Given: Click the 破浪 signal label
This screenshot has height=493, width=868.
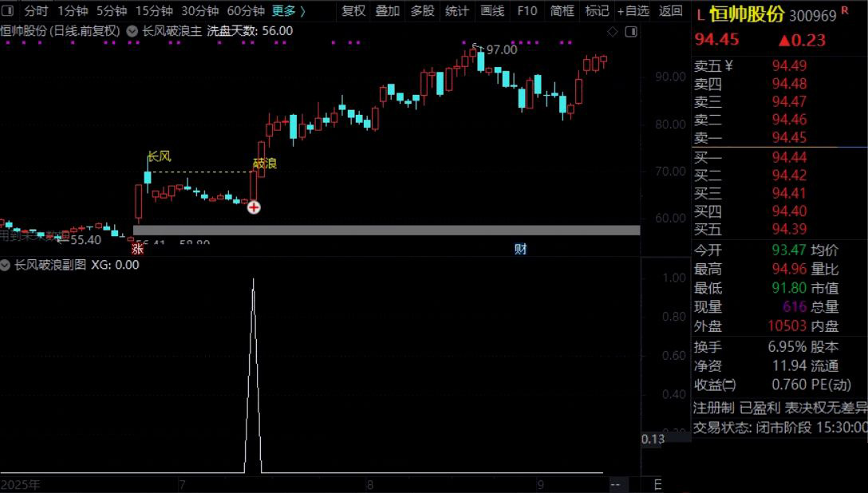Looking at the screenshot, I should click(265, 164).
